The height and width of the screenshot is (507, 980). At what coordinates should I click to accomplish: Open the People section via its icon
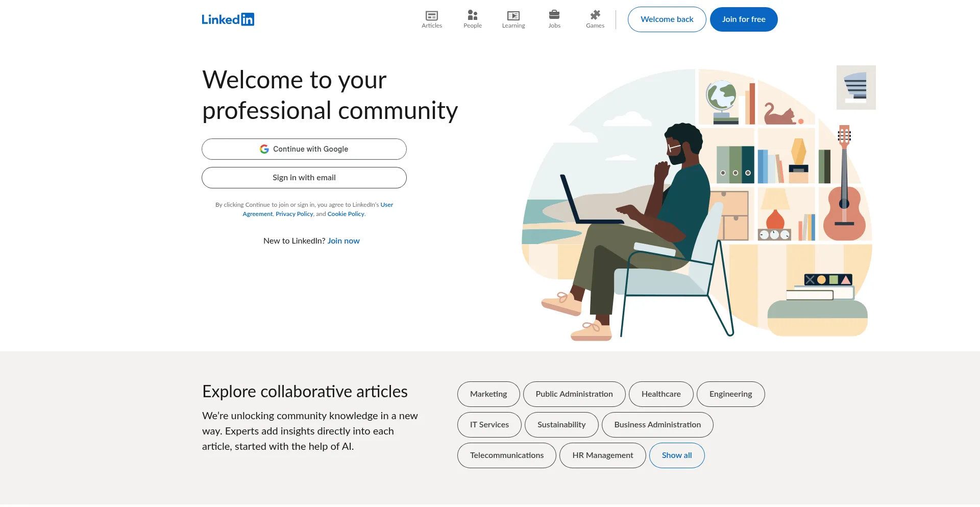pyautogui.click(x=472, y=15)
